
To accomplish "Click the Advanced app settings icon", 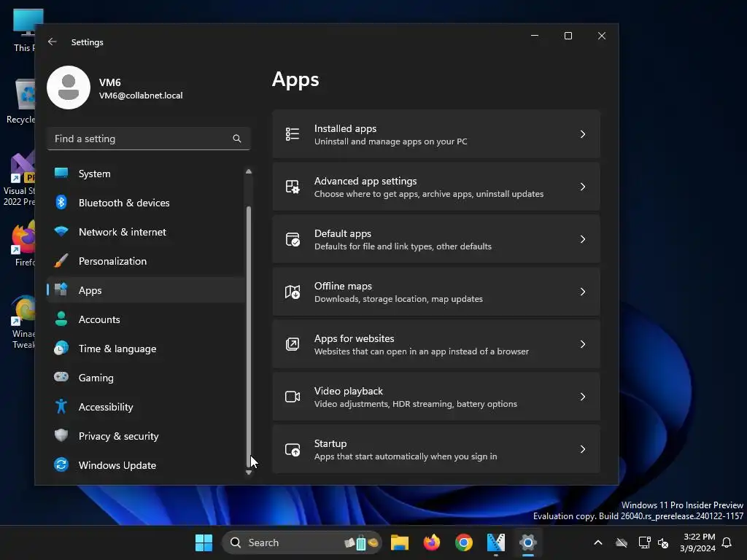I will coord(293,187).
